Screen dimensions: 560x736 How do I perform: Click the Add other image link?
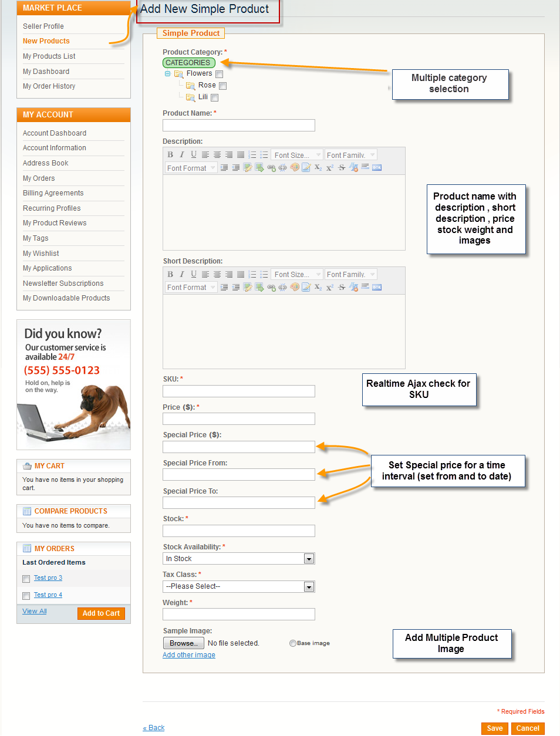coord(189,655)
